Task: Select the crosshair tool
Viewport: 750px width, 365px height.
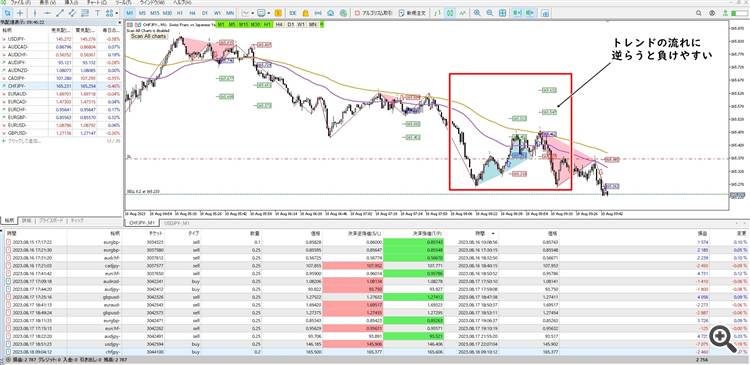Action: (21, 13)
